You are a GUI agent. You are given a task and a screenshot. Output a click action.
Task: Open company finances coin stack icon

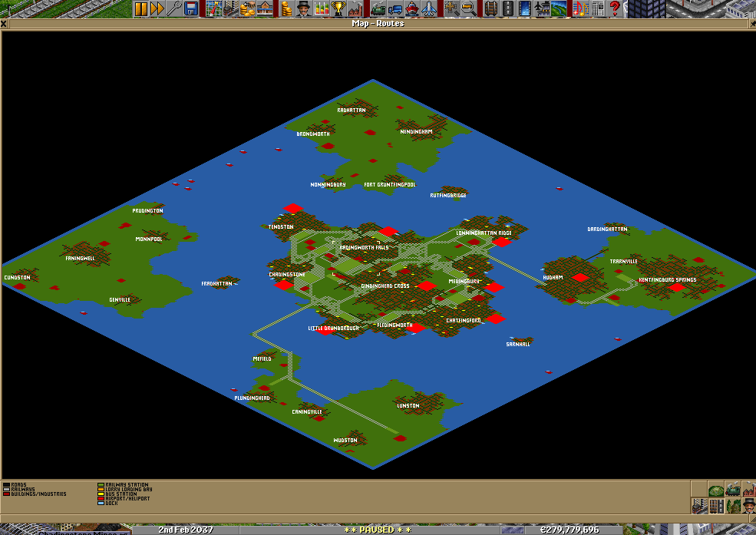287,8
